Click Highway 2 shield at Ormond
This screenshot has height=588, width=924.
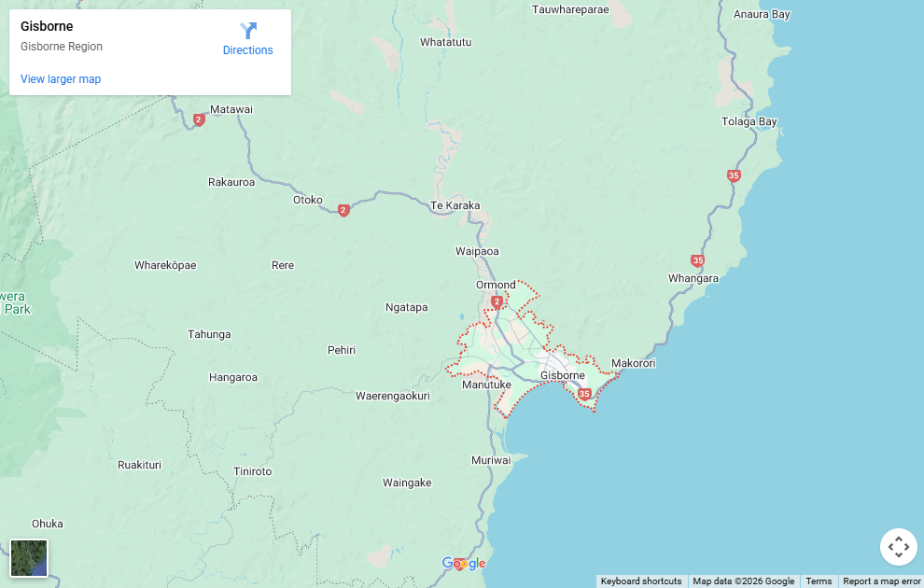(x=497, y=301)
